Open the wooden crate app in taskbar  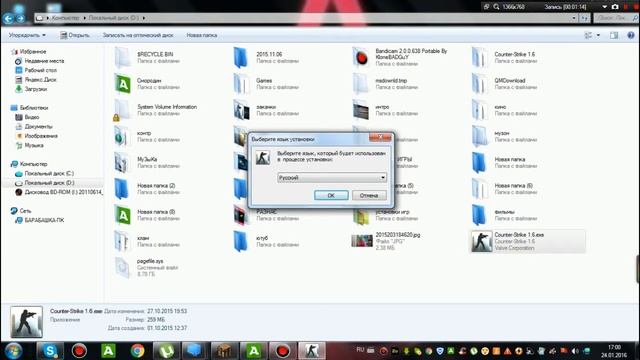224,351
